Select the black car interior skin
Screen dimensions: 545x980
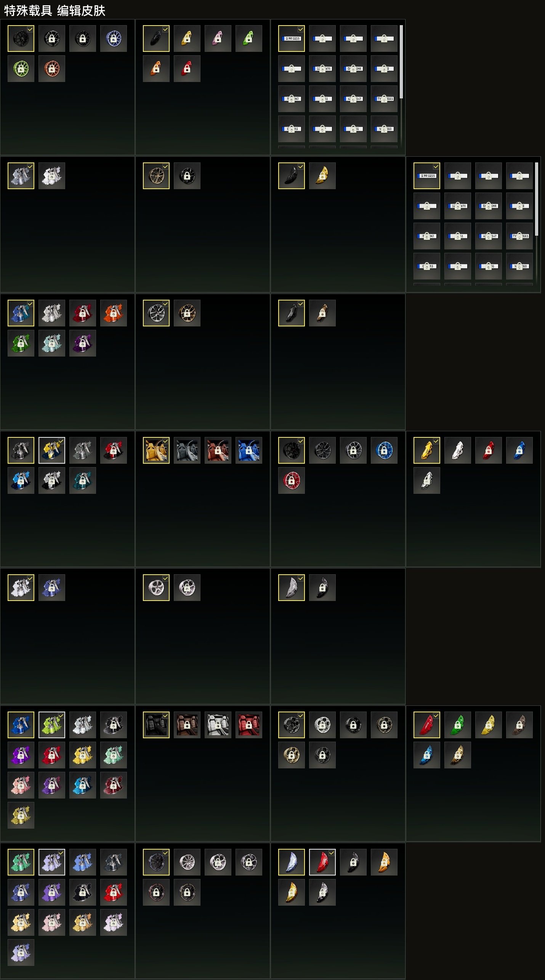coord(156,725)
